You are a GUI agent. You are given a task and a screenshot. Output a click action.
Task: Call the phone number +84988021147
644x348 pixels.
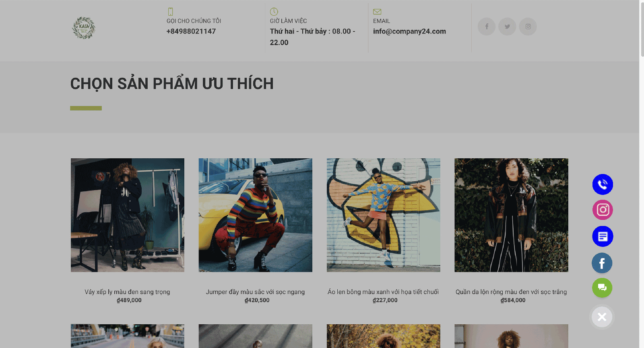[x=191, y=31]
